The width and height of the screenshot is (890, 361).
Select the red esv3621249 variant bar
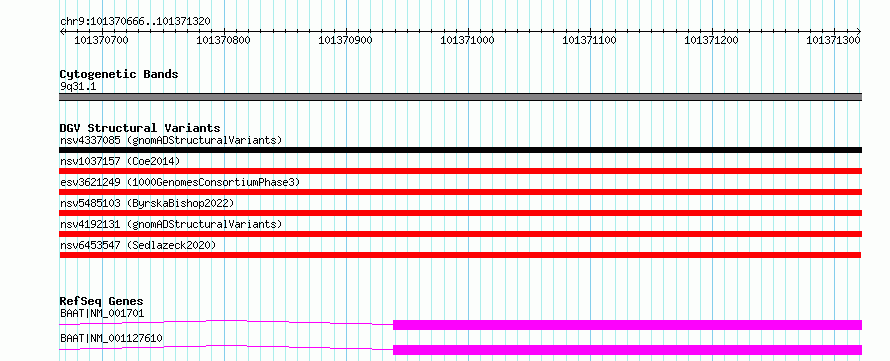click(460, 192)
